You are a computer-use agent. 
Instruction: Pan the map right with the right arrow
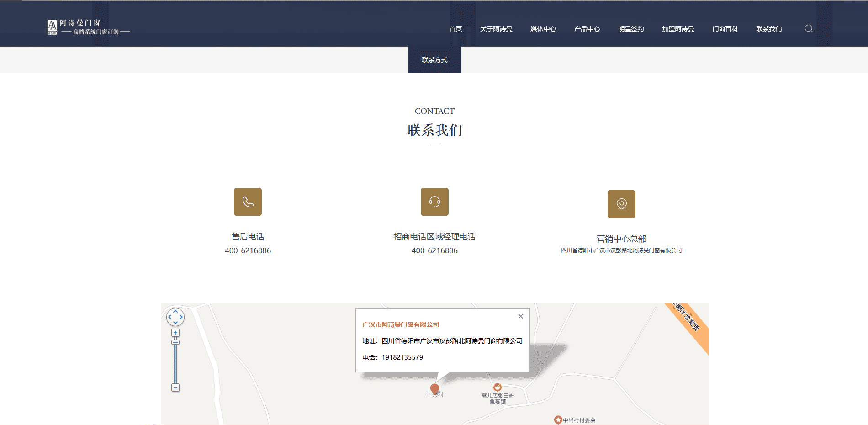[181, 317]
